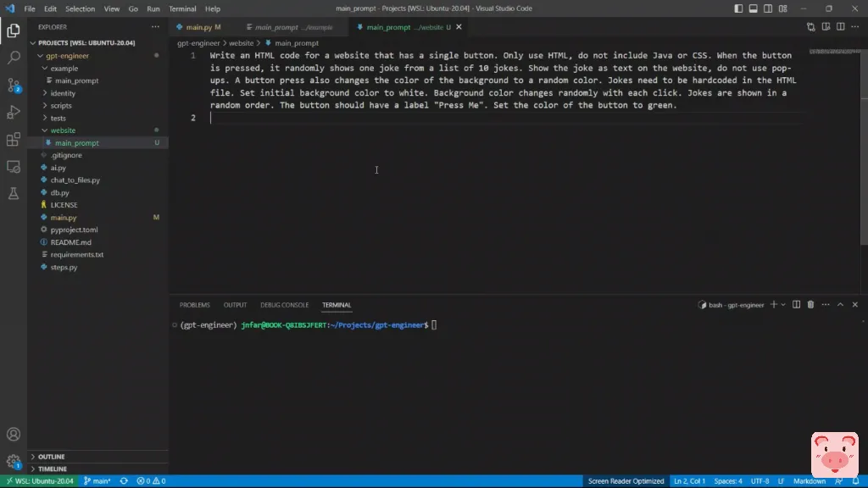Open the Remote Explorer icon
868x488 pixels.
tap(14, 166)
